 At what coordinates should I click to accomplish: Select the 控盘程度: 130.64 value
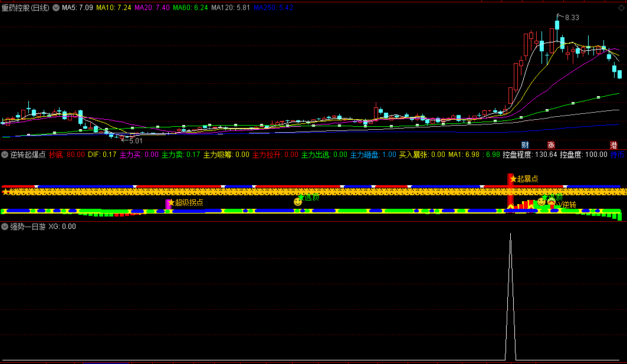[530, 155]
